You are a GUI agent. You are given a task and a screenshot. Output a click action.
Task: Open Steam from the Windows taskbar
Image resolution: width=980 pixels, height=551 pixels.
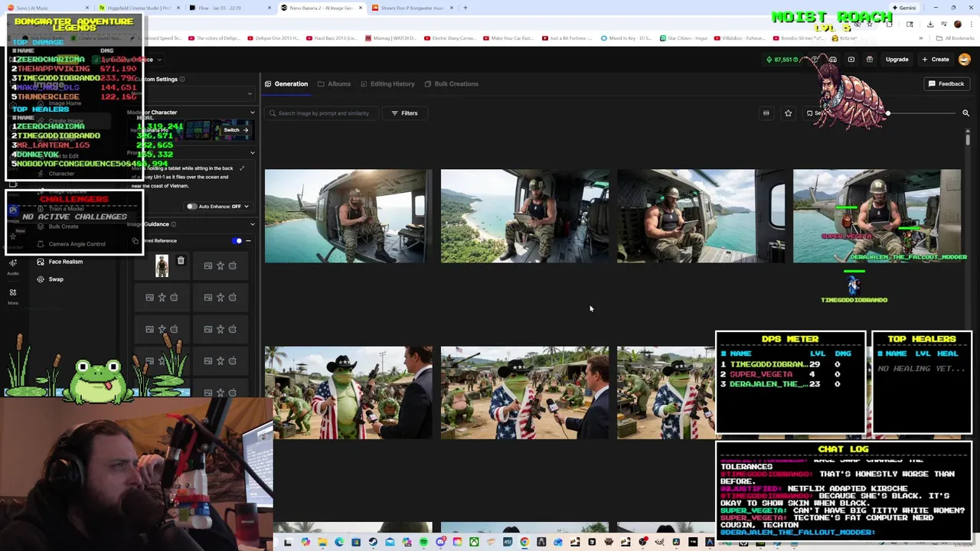click(373, 543)
